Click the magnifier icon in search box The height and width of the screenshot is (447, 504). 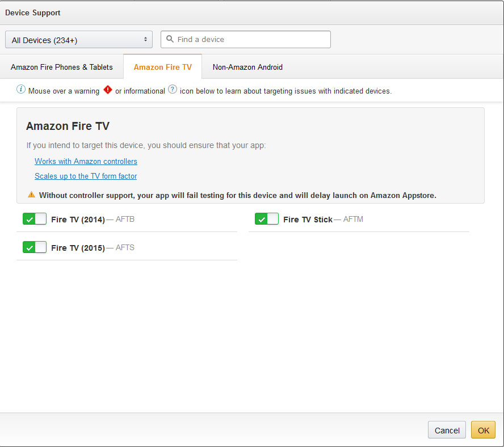(170, 39)
